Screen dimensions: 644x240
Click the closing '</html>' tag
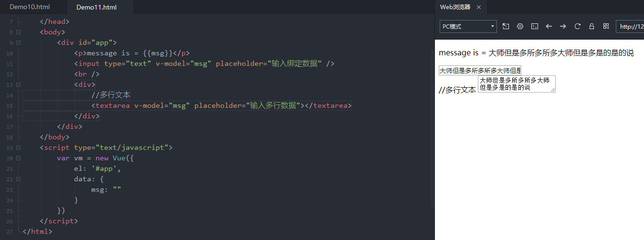click(37, 231)
